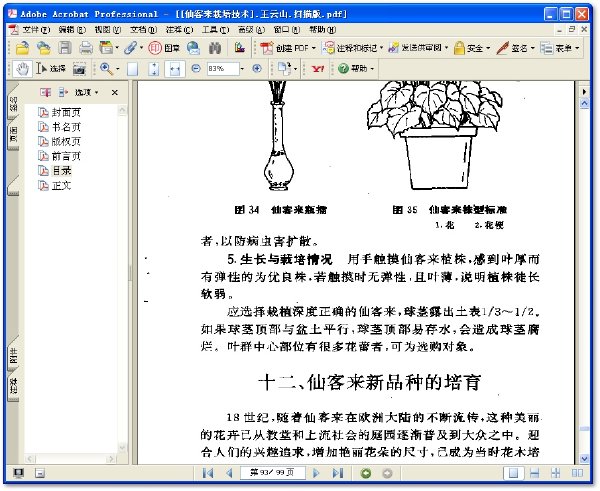Viewport: 600px width, 491px height.
Task: Open the 窗口 menu
Action: coord(286,29)
